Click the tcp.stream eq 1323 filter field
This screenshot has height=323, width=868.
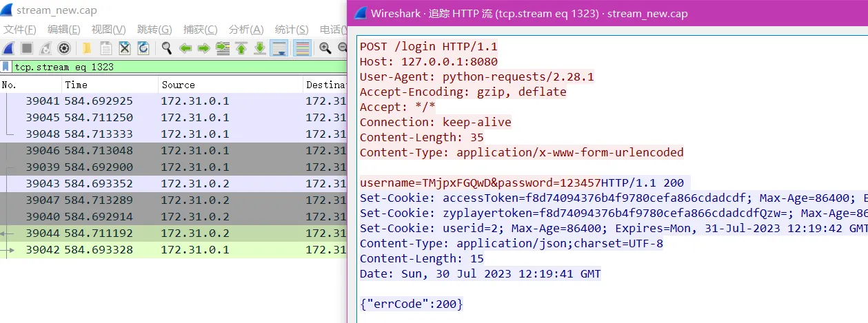pos(172,67)
